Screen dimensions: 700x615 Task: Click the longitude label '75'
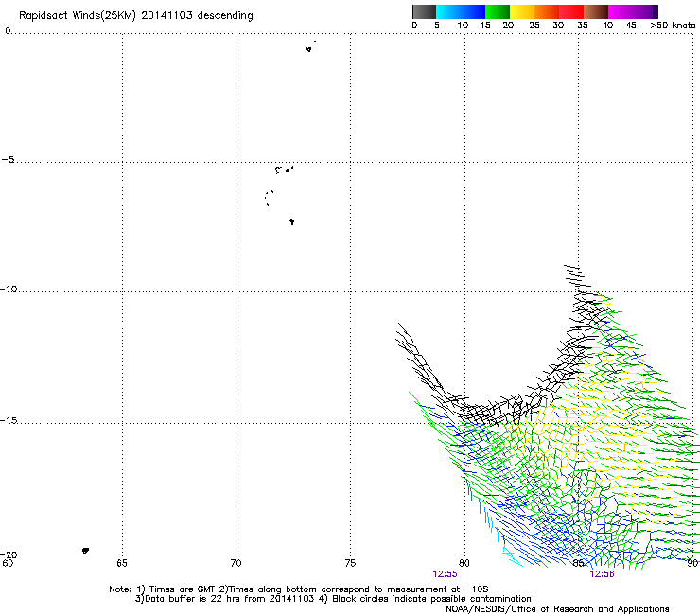[x=350, y=563]
